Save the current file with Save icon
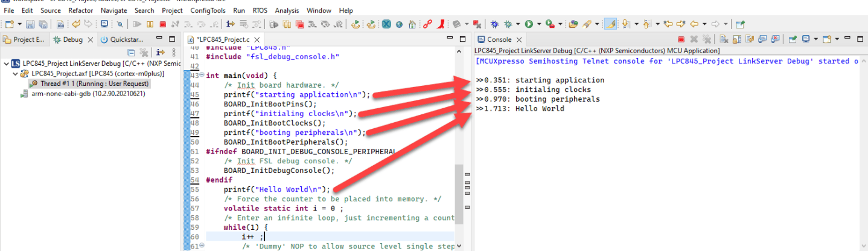The image size is (868, 251). click(30, 24)
